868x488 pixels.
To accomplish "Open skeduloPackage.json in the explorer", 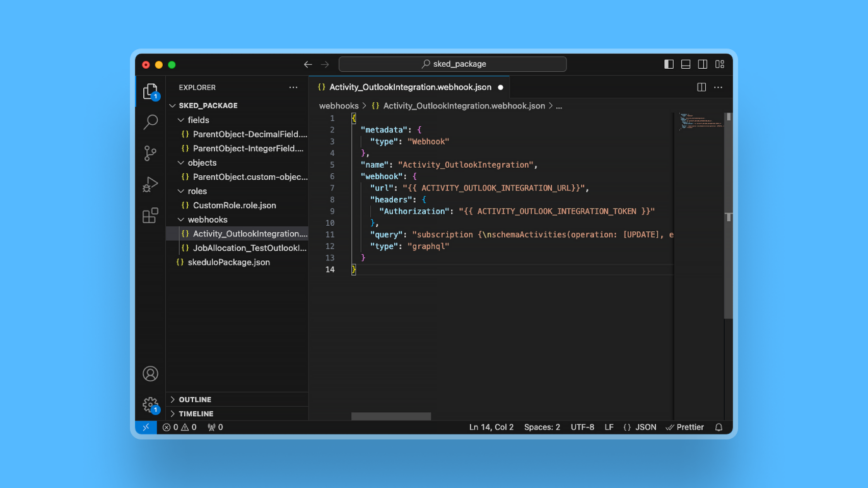I will 228,262.
